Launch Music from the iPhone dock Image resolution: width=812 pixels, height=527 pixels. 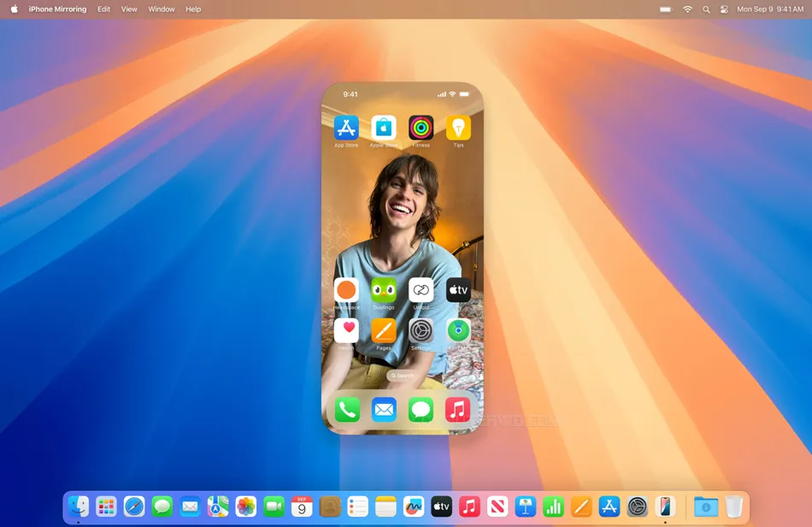(458, 410)
